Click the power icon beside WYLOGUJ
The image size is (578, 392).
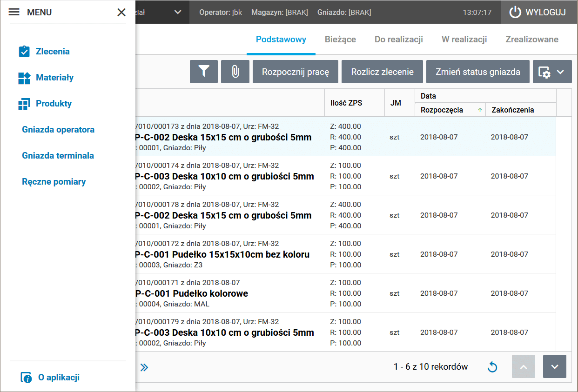[515, 12]
